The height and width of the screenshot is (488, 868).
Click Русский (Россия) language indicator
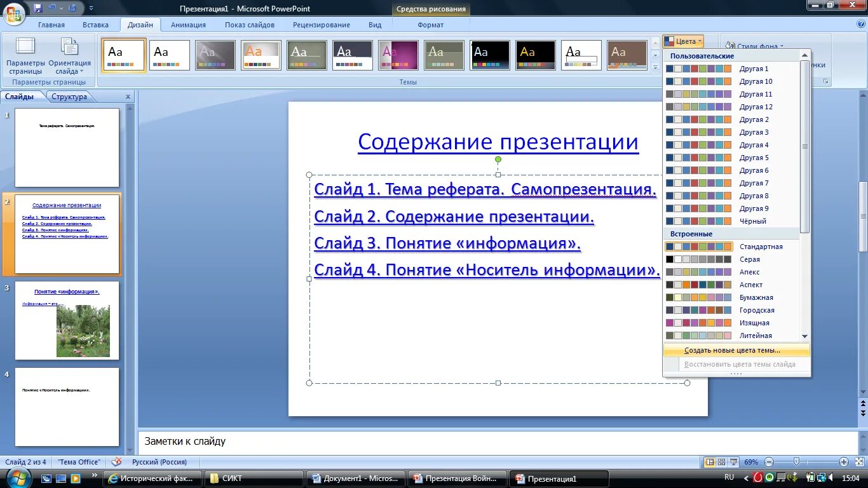[x=159, y=462]
